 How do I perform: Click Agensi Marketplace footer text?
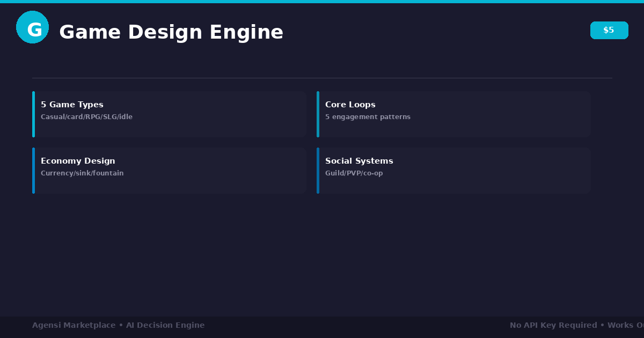tap(74, 325)
